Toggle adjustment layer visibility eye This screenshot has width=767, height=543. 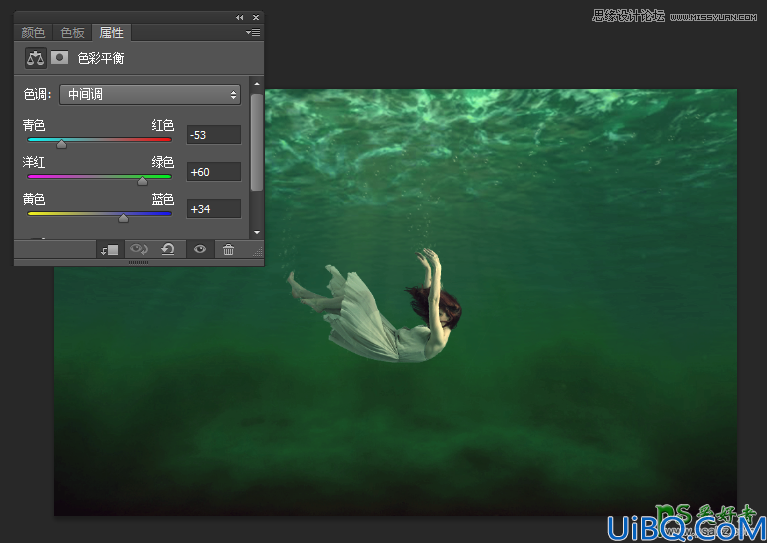(x=200, y=249)
